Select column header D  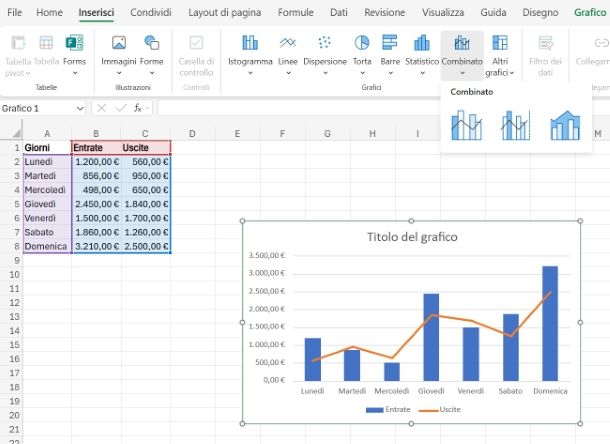(x=192, y=134)
